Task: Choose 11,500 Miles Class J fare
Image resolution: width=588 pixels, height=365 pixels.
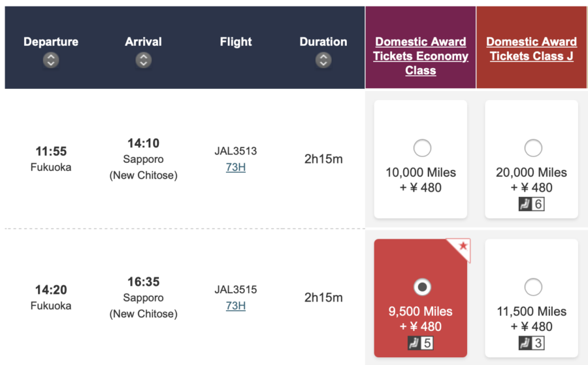Action: click(533, 287)
